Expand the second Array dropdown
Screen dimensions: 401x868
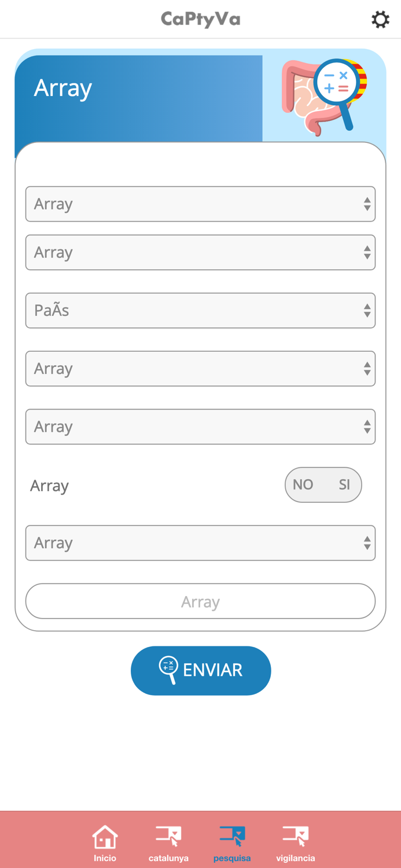tap(200, 252)
